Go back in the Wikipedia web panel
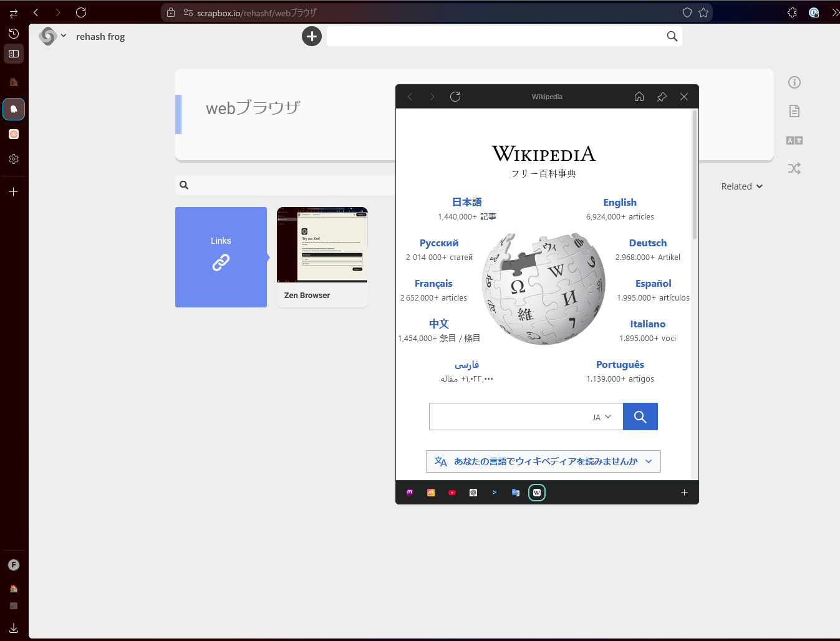The image size is (840, 641). 410,97
